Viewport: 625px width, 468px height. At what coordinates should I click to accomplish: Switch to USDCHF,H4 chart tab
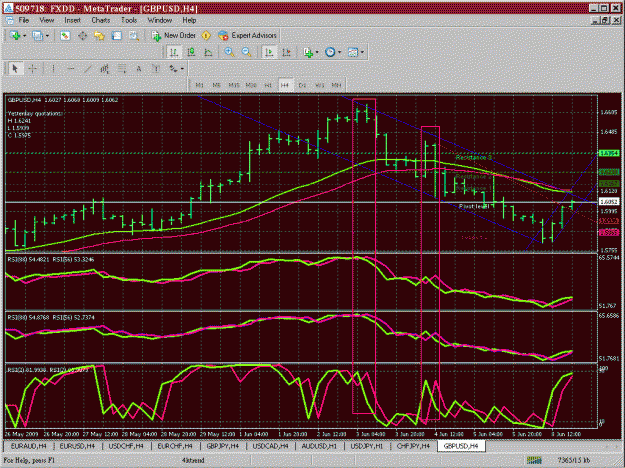tap(126, 446)
